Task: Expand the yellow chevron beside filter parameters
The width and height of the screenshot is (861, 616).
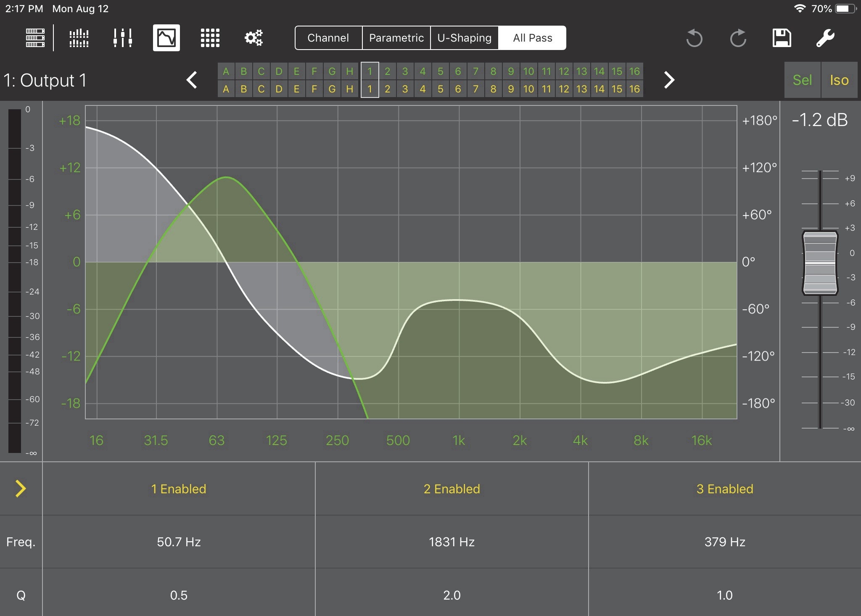Action: 20,489
